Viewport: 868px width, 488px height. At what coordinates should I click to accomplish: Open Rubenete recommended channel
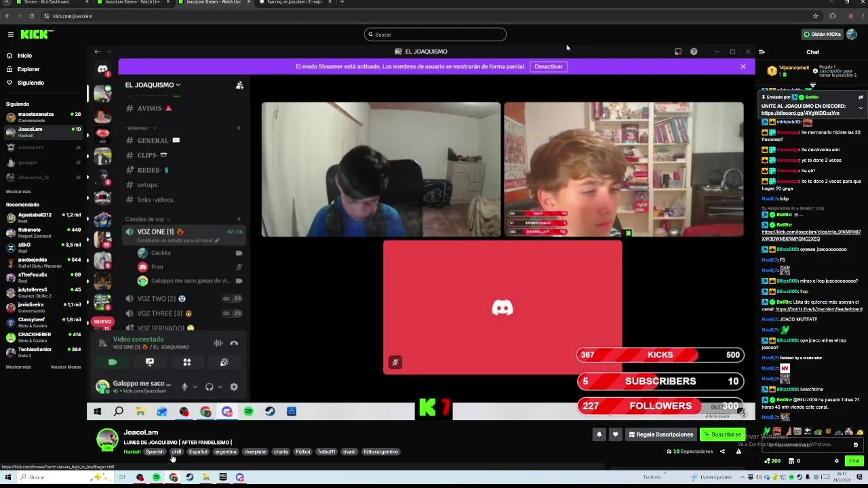(43, 232)
